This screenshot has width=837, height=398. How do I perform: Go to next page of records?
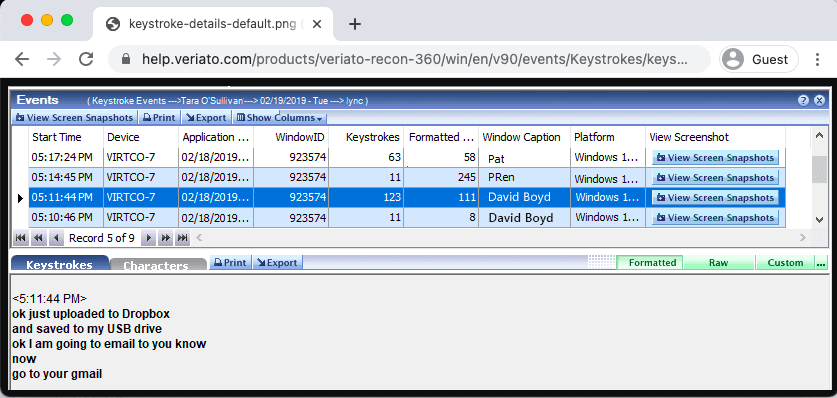[x=165, y=238]
